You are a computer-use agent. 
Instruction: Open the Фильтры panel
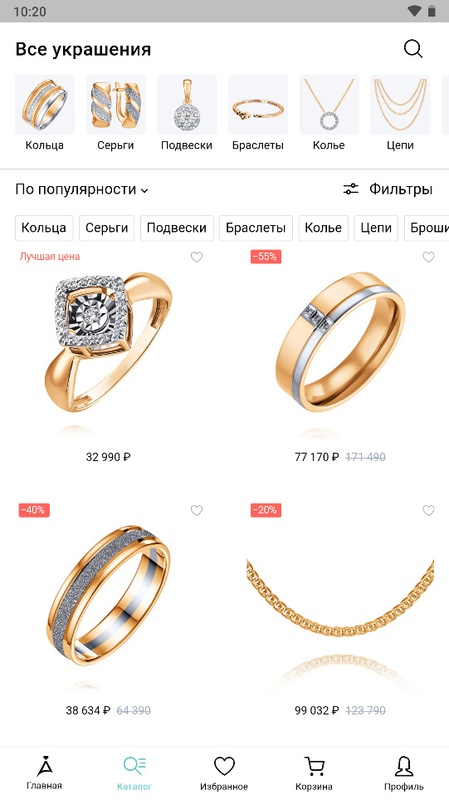[387, 189]
